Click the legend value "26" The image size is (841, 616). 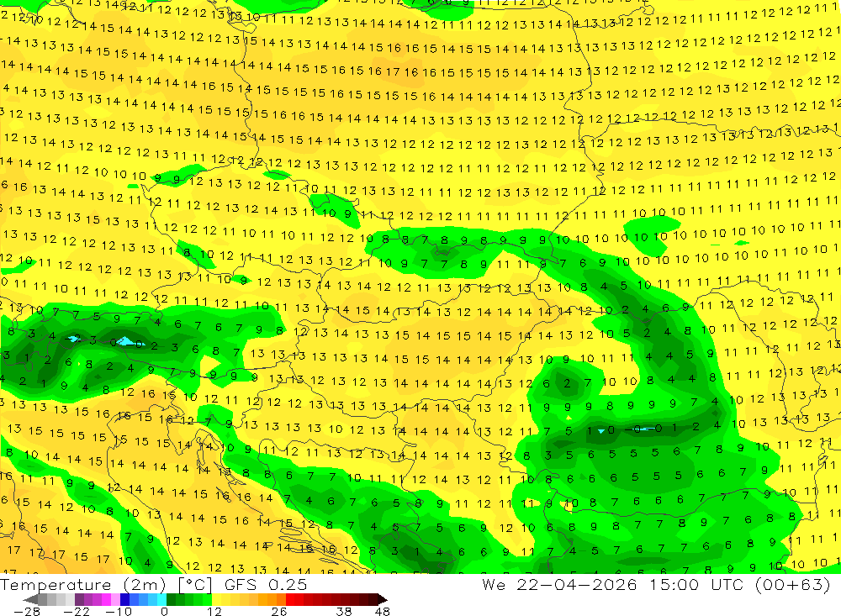pos(279,611)
